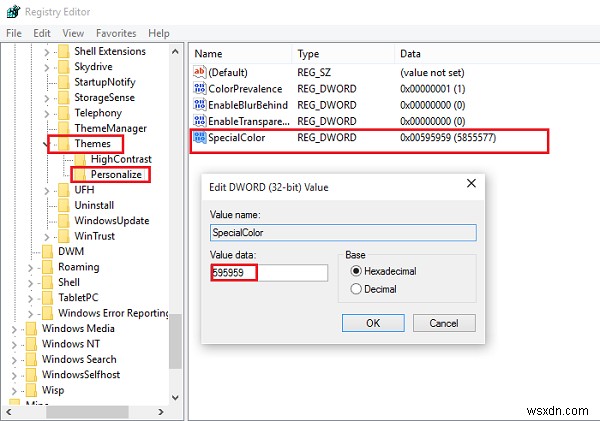Click the Data column header
This screenshot has width=600, height=421.
[x=497, y=54]
